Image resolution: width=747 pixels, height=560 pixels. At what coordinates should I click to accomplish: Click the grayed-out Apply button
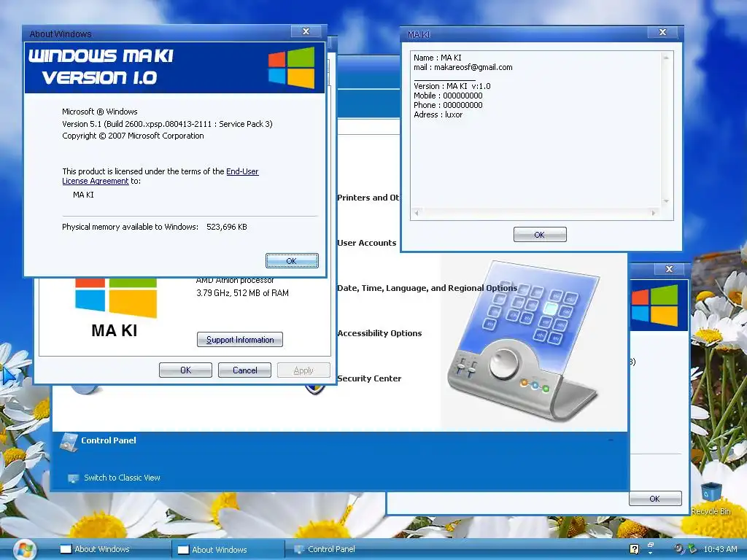303,370
